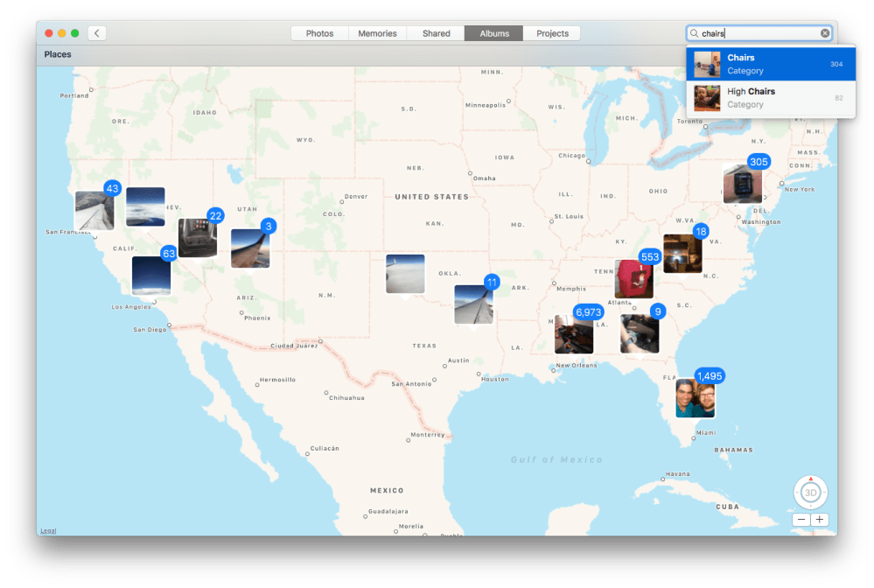This screenshot has height=588, width=874.
Task: Open the Legal link on map
Action: click(48, 530)
